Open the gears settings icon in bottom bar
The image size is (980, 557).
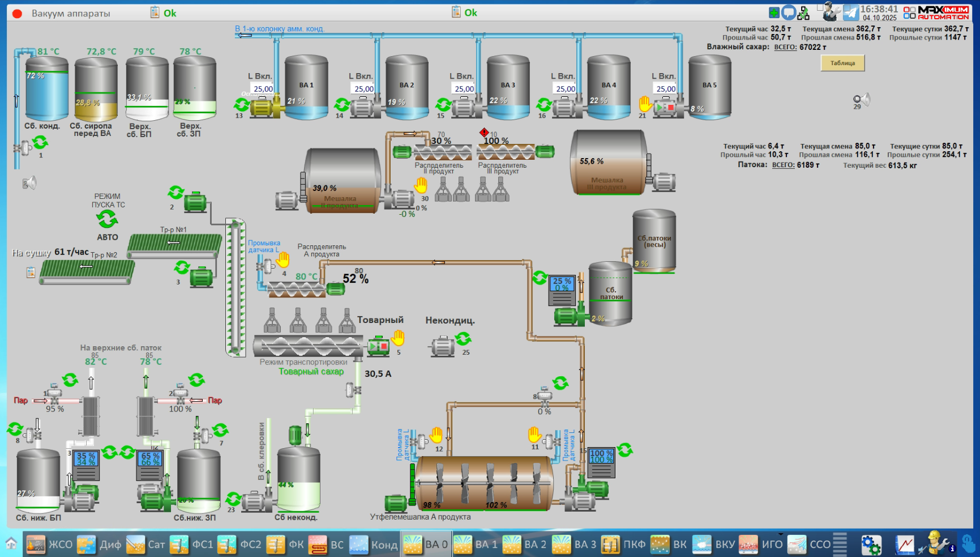pyautogui.click(x=871, y=545)
